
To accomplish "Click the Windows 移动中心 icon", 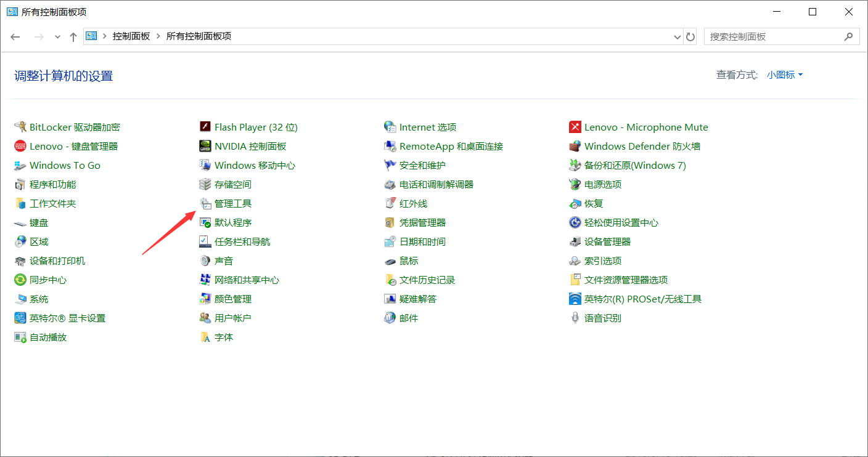I will (205, 165).
